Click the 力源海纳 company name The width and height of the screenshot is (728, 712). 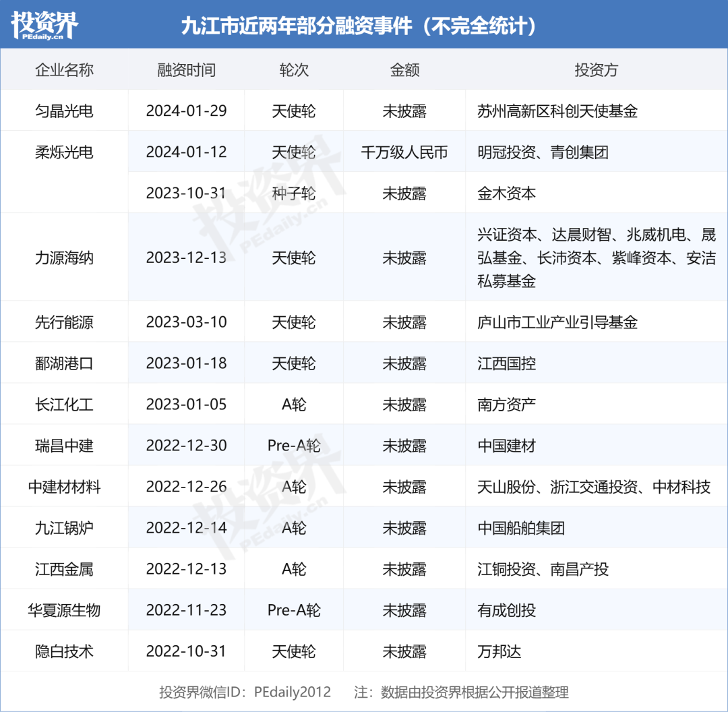[x=64, y=258]
